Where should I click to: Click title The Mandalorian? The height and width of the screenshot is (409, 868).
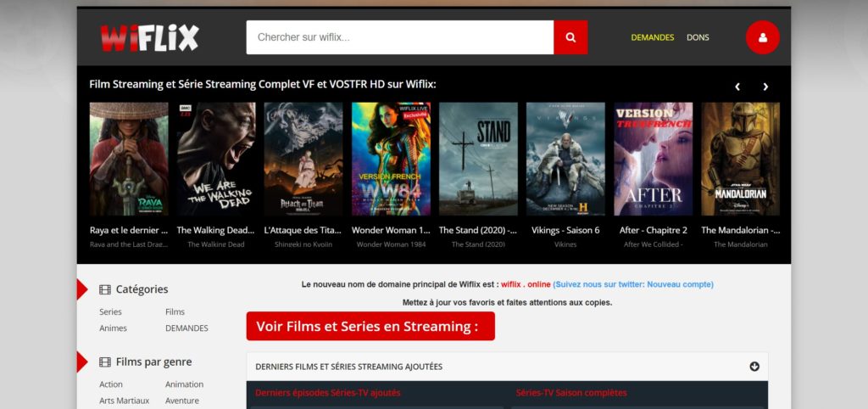[x=741, y=230]
